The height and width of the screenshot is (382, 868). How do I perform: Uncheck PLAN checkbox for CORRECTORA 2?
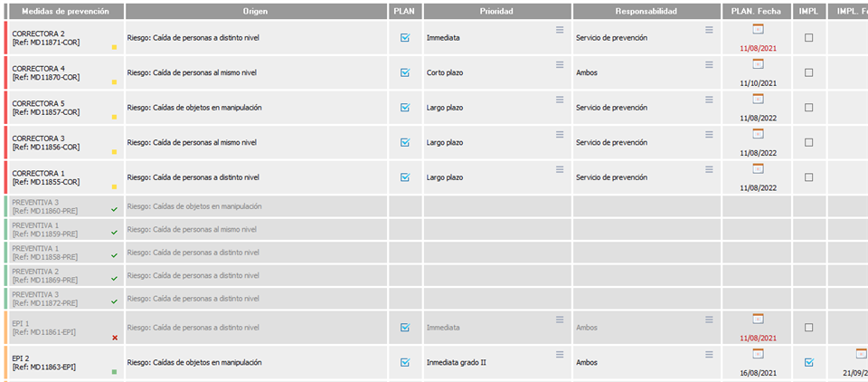coord(405,38)
